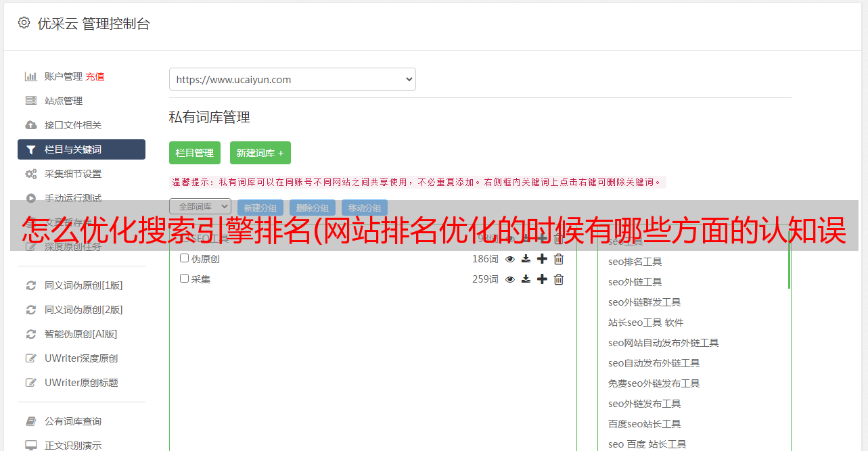Click the bar-chart icon next to 账户管理
Viewport: 868px width, 451px height.
point(31,76)
